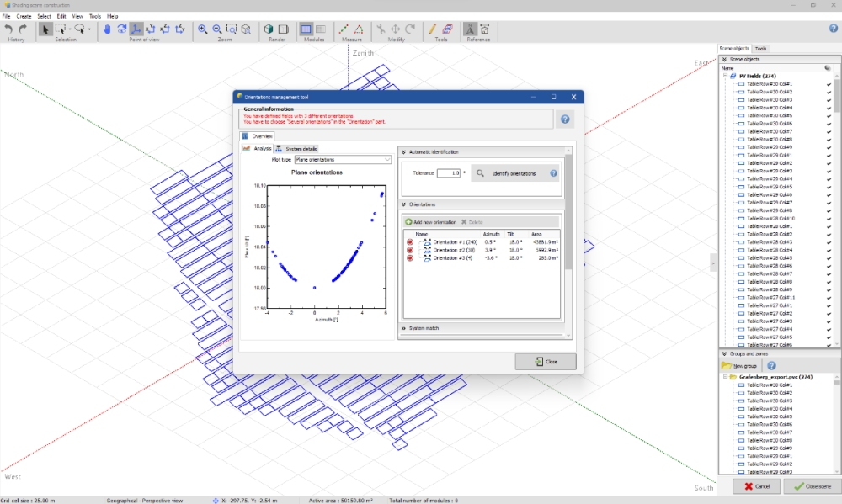Screen dimensions: 842x504
Task: Toggle red marker of Orientation #2
Action: click(x=410, y=250)
